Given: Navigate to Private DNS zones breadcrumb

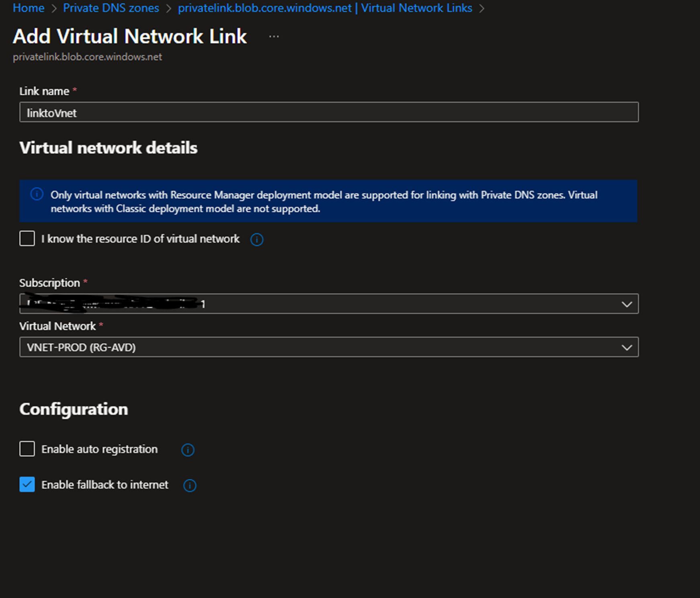Looking at the screenshot, I should pos(111,8).
